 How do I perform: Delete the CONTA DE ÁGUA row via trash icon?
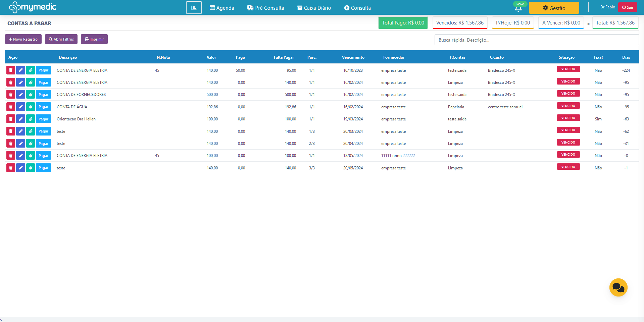[x=11, y=107]
